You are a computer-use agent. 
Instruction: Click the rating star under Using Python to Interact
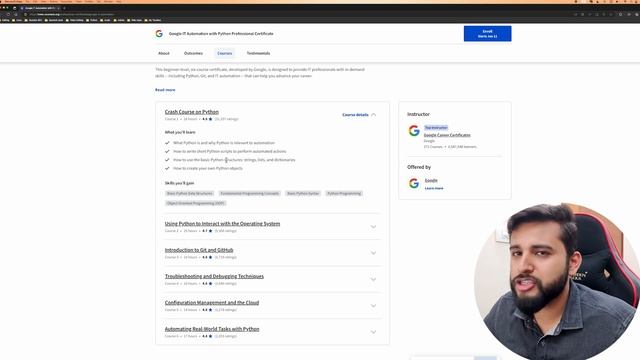click(211, 231)
